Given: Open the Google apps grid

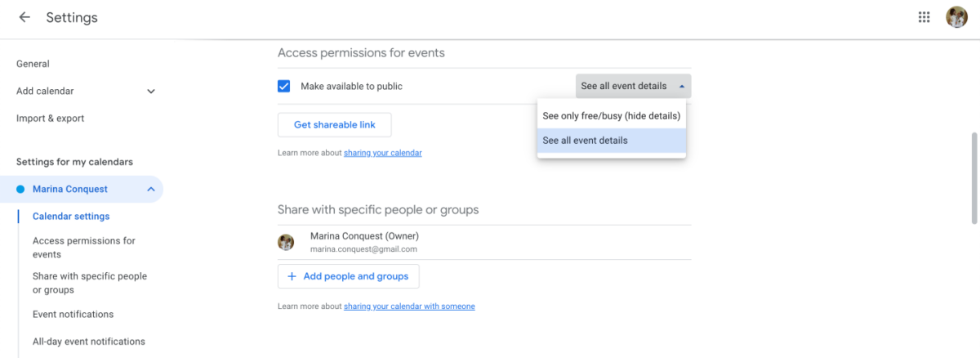Looking at the screenshot, I should coord(924,17).
